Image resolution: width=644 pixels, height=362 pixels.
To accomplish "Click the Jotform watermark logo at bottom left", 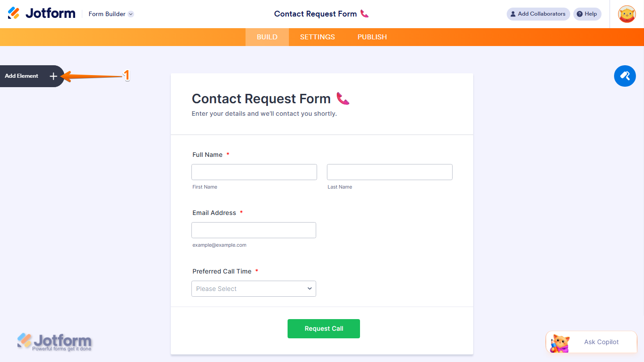I will (x=55, y=341).
